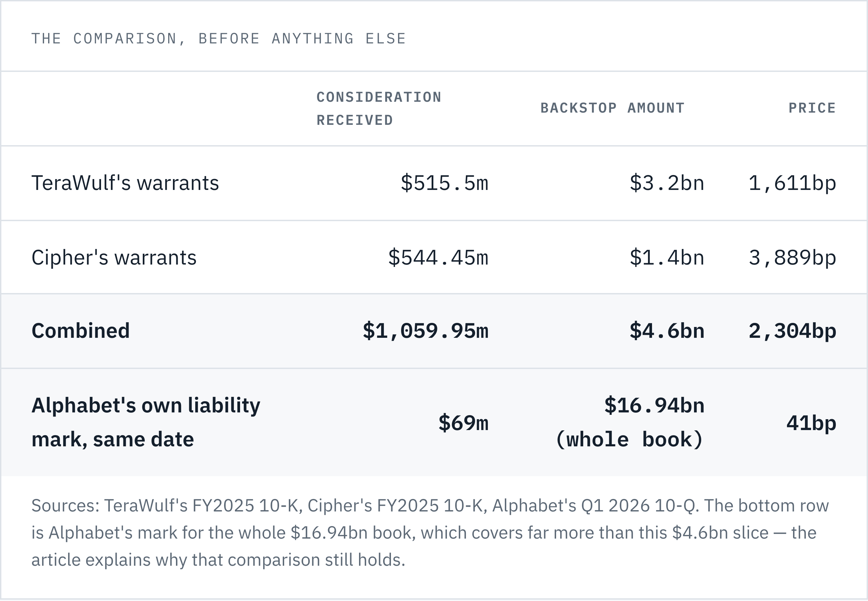Click the $4.6bn combined backstop amount
This screenshot has height=601, width=868.
(x=667, y=331)
